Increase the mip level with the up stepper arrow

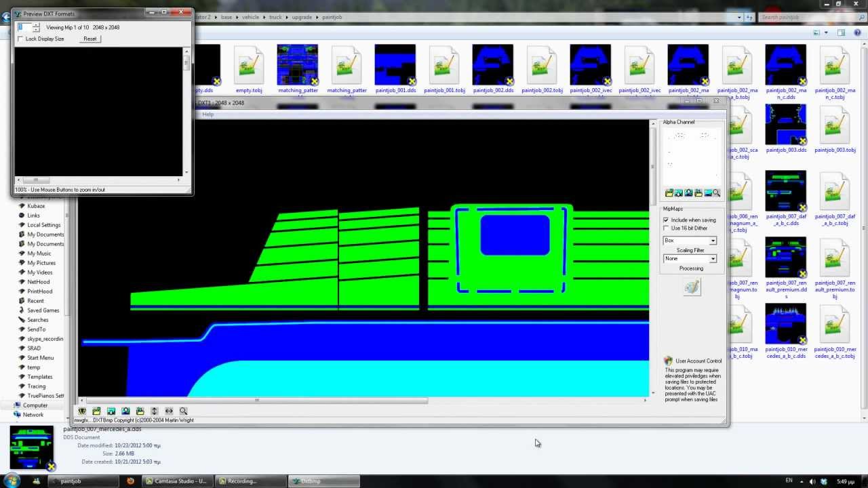(37, 25)
